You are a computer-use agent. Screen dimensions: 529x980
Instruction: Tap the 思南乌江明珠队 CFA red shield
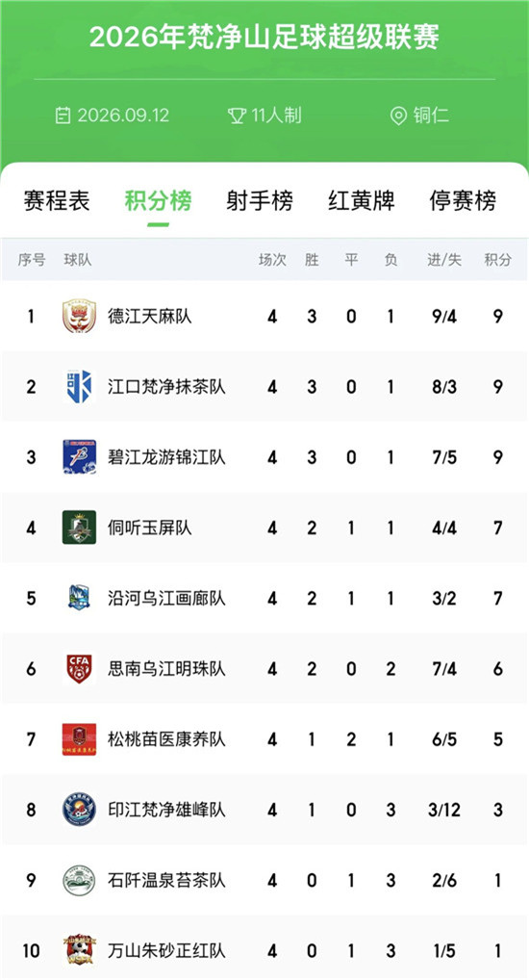point(79,668)
